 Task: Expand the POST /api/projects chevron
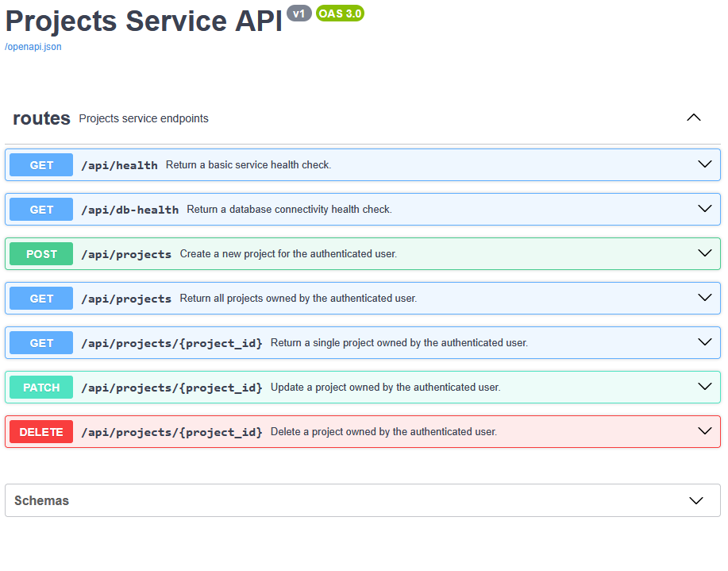[x=705, y=253]
